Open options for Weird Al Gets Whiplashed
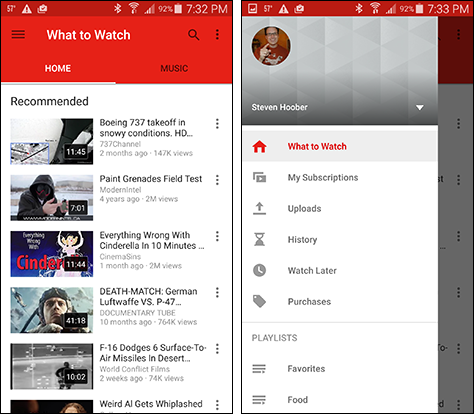474x414 pixels. point(217,405)
